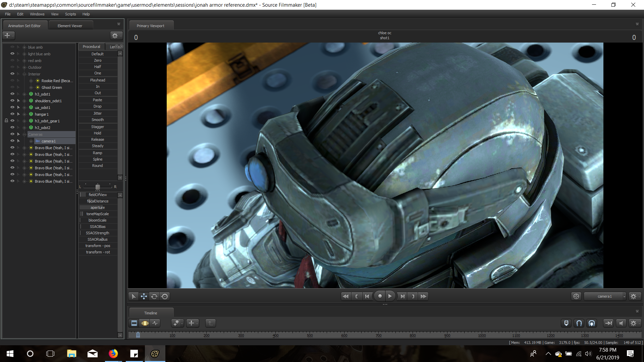Select the move manipulator tool
Image resolution: width=644 pixels, height=362 pixels.
[144, 296]
